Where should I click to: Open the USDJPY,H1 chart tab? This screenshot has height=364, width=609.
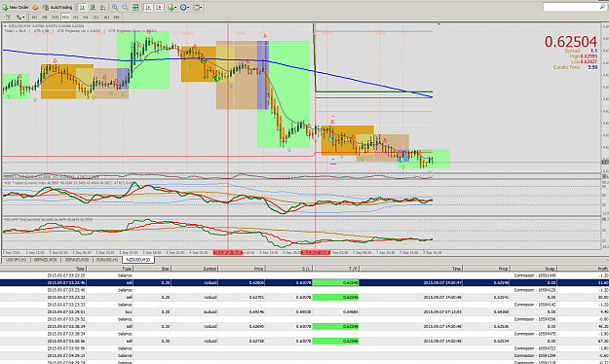(16, 260)
